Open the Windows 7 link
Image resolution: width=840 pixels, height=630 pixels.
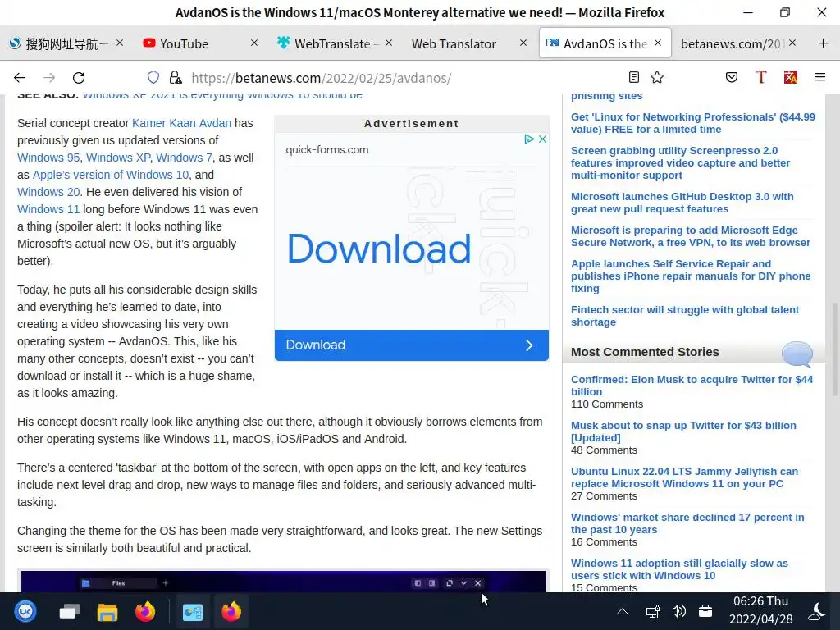click(x=184, y=157)
